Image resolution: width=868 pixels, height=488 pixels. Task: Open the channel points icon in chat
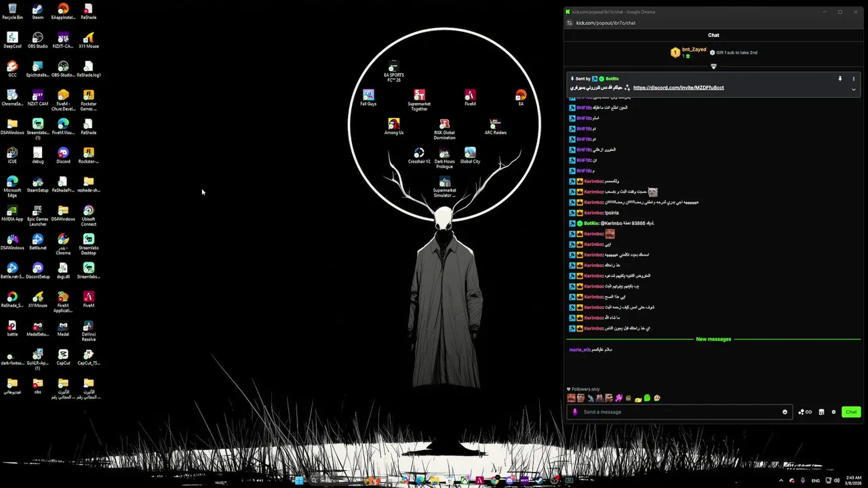click(x=805, y=412)
